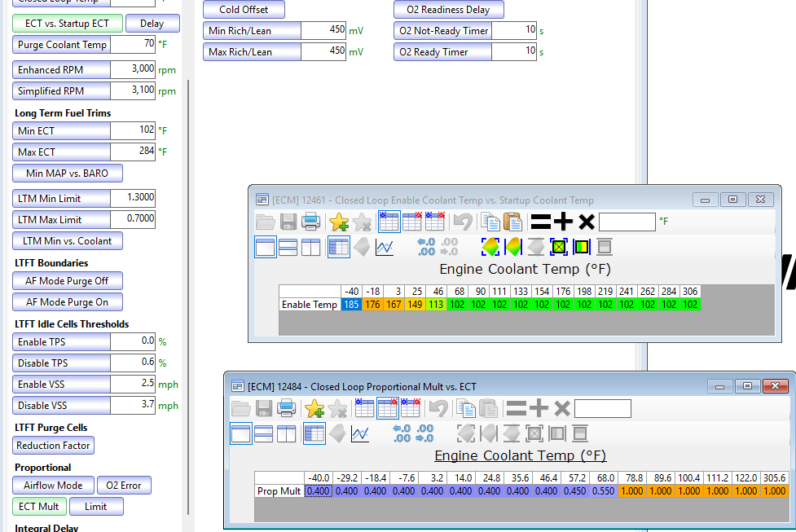Screen dimensions: 796x532
Task: Copy table data in the 12461 window
Action: tap(490, 222)
